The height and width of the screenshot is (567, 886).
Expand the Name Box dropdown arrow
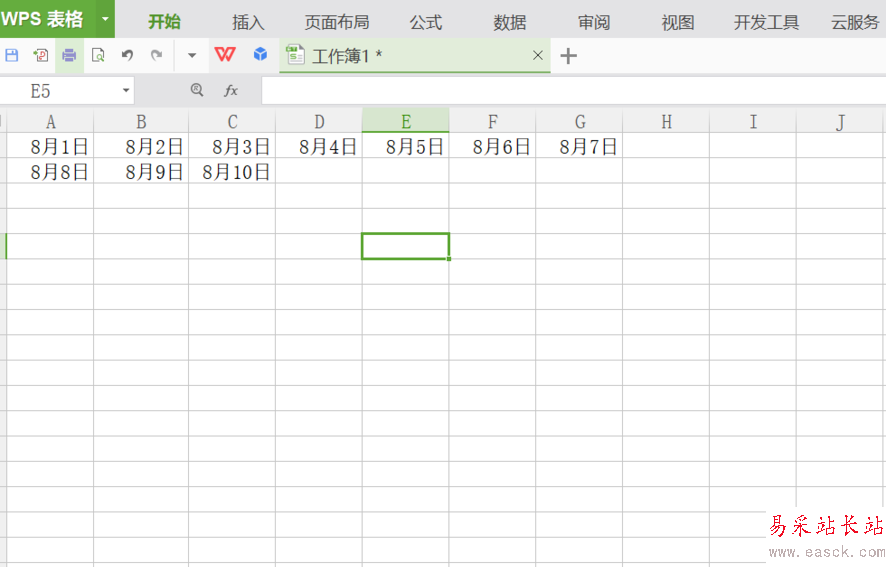click(x=126, y=90)
